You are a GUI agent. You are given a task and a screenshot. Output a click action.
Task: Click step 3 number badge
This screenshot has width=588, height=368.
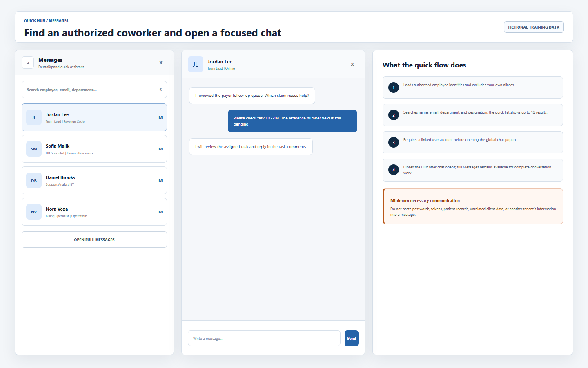[394, 142]
